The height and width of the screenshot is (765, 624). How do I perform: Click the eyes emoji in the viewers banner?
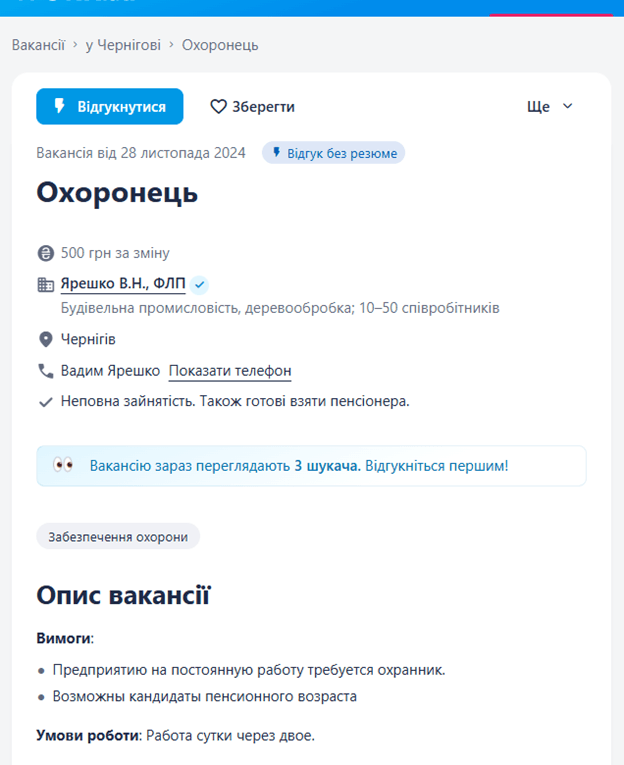[63, 465]
